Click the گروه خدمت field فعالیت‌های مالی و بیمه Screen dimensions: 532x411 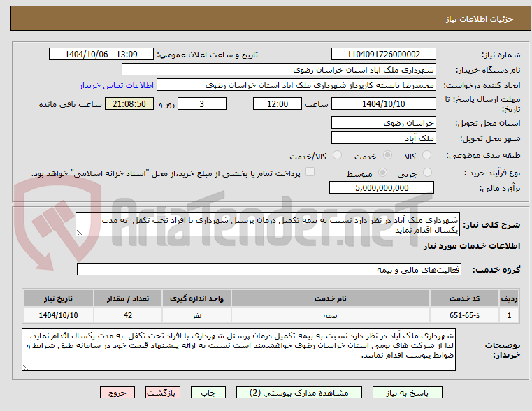click(x=269, y=270)
